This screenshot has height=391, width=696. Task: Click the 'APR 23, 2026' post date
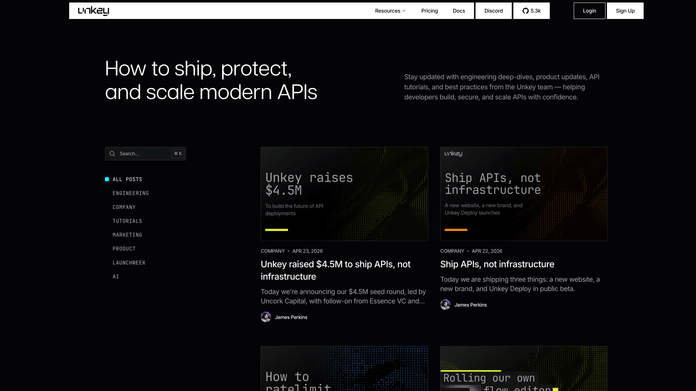307,251
